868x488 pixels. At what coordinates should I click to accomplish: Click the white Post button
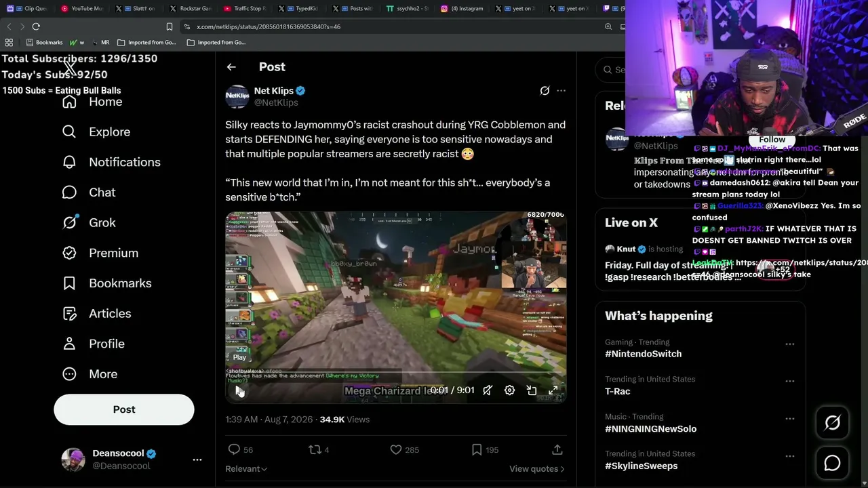point(124,409)
